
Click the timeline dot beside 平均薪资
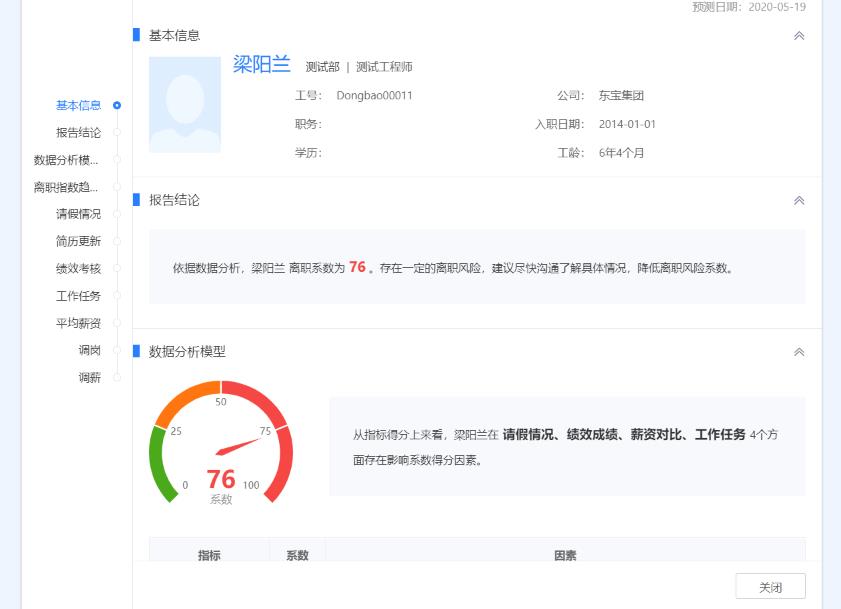118,323
